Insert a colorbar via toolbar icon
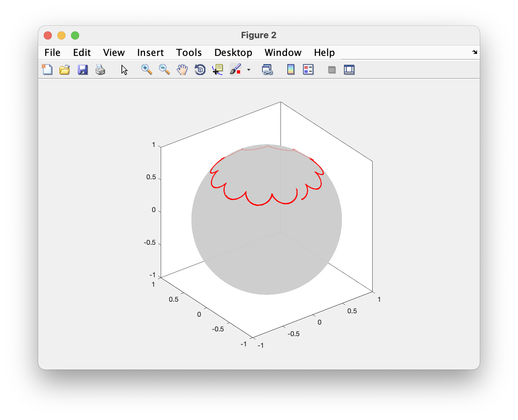This screenshot has width=518, height=420. [x=291, y=70]
